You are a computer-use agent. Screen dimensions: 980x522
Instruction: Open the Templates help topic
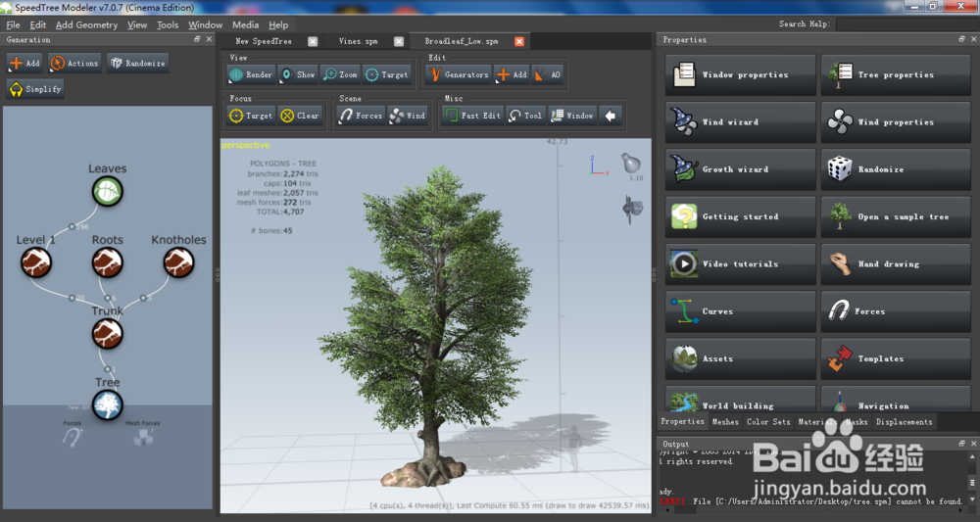[896, 359]
